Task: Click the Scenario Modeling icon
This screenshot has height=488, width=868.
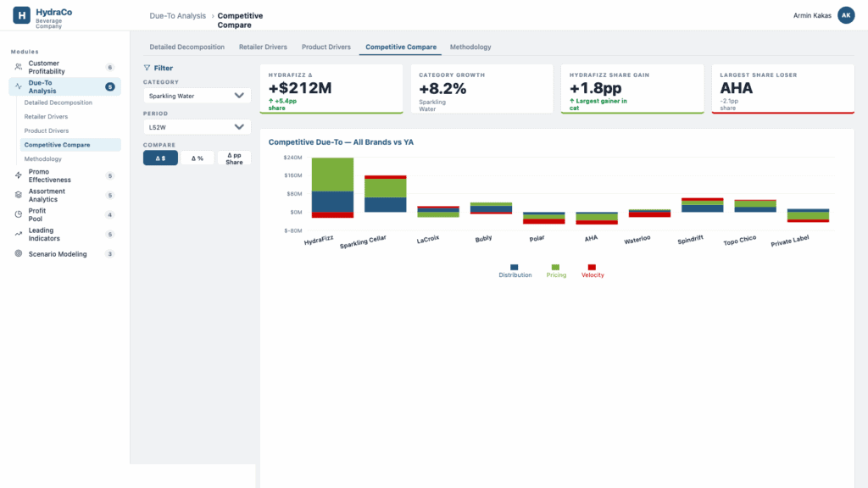Action: [19, 253]
